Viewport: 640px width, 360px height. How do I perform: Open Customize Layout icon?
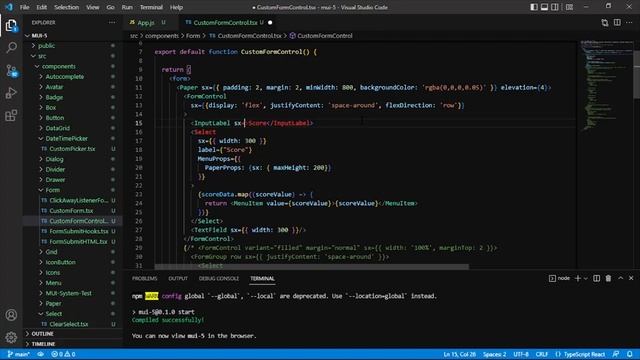(569, 7)
